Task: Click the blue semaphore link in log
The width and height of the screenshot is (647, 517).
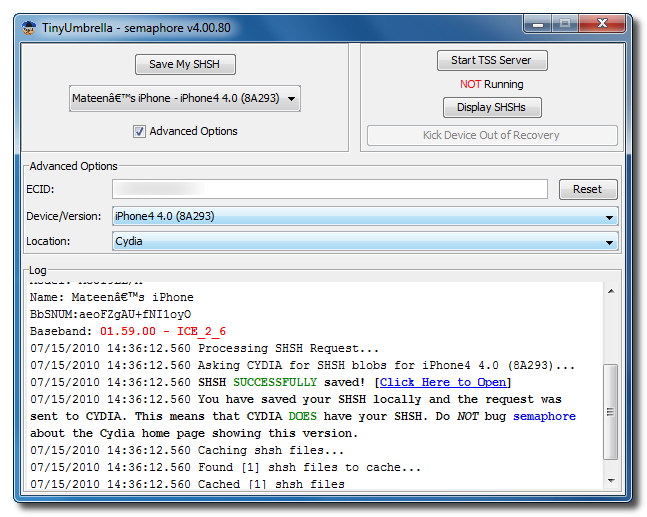Action: click(x=544, y=416)
